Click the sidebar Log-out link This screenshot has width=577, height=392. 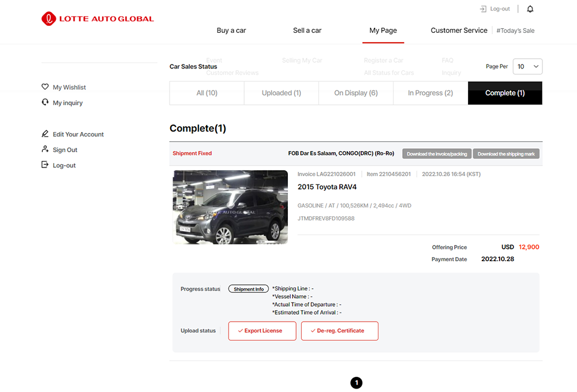click(x=64, y=165)
